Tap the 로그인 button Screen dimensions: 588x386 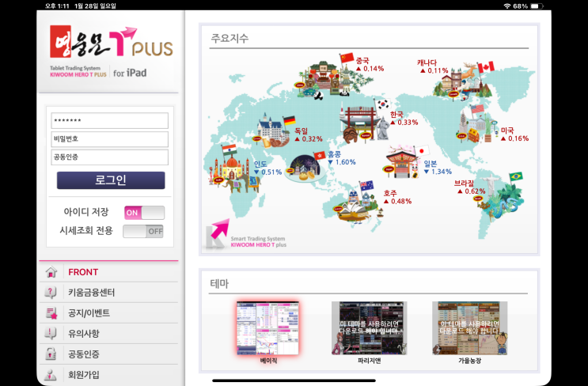(111, 180)
